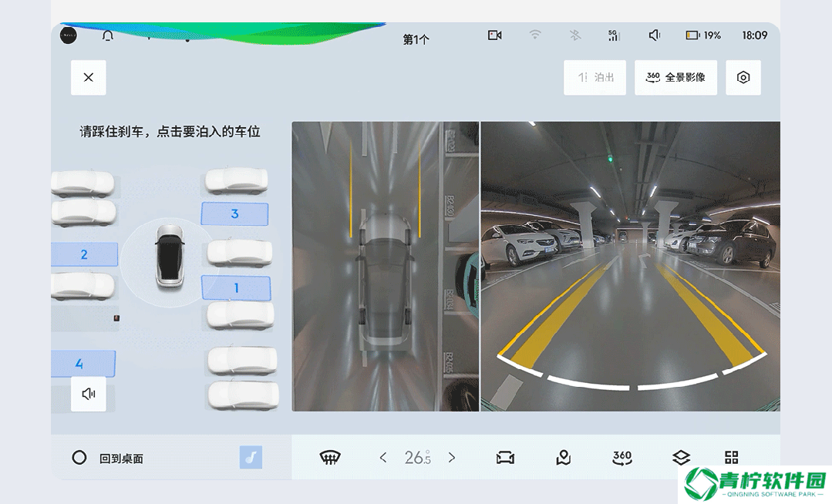Increase temperature with right arrow

452,457
